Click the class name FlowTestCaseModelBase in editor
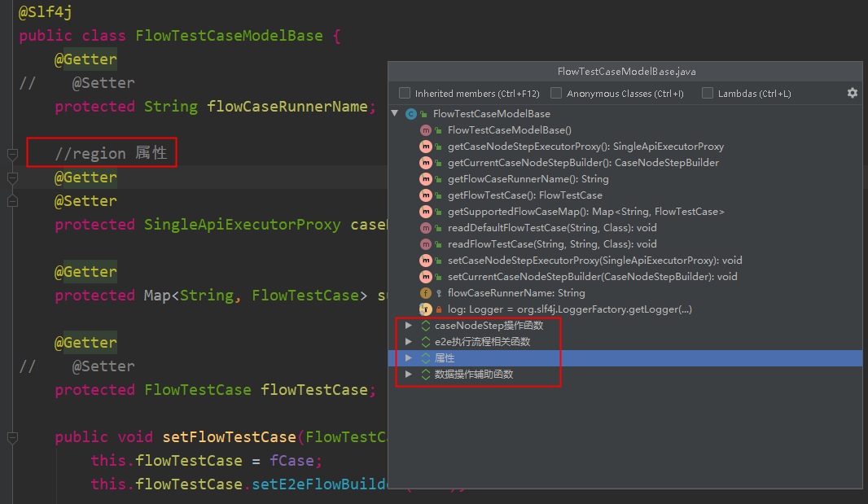The image size is (868, 504). [x=229, y=36]
